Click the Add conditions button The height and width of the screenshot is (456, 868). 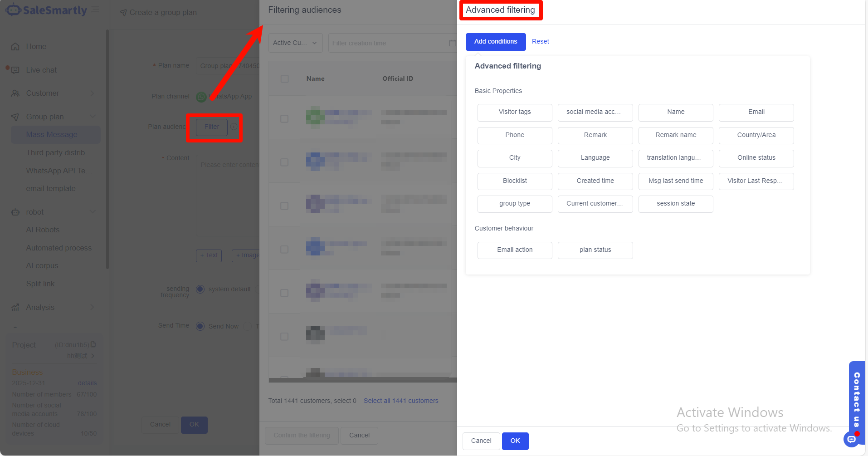click(496, 42)
